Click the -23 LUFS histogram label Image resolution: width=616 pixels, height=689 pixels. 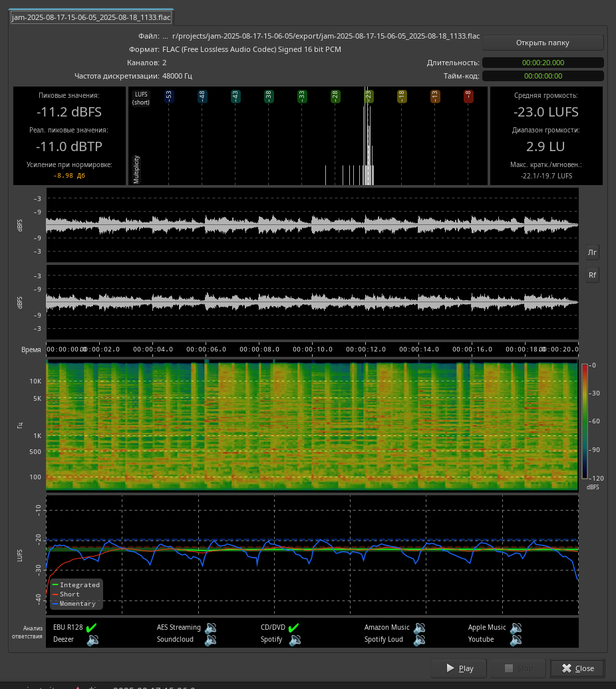point(368,97)
